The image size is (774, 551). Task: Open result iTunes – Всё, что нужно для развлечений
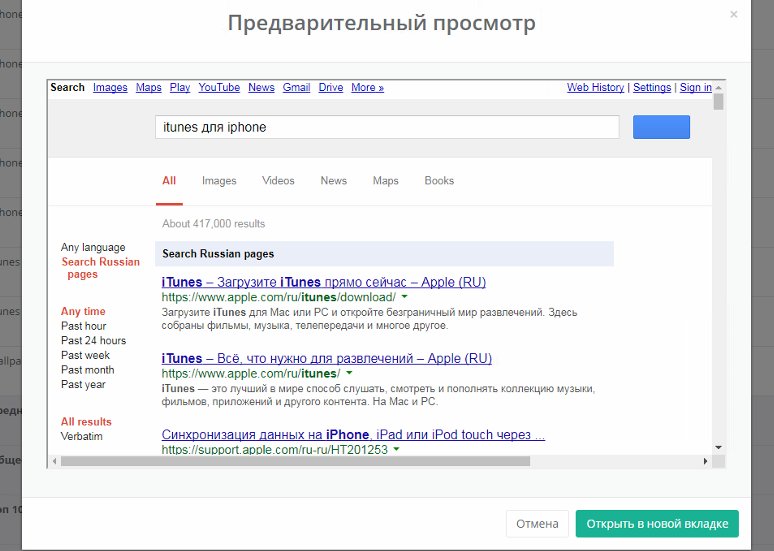click(x=327, y=358)
